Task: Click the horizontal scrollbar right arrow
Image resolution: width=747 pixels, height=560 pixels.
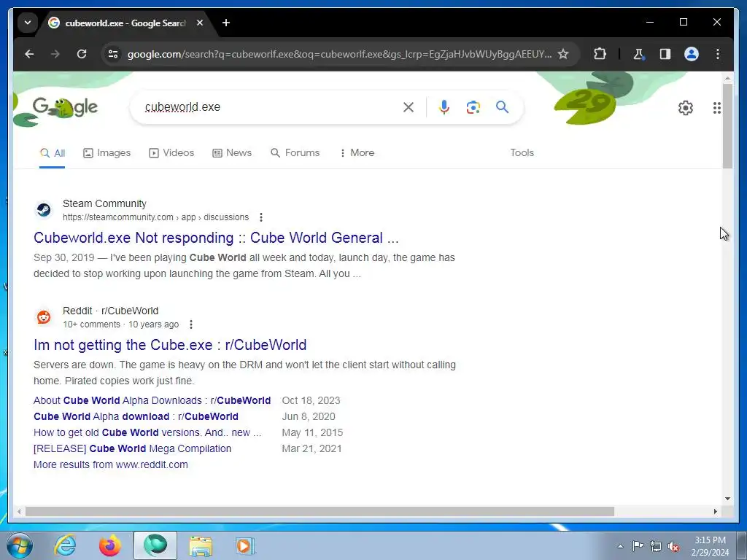Action: click(x=715, y=511)
